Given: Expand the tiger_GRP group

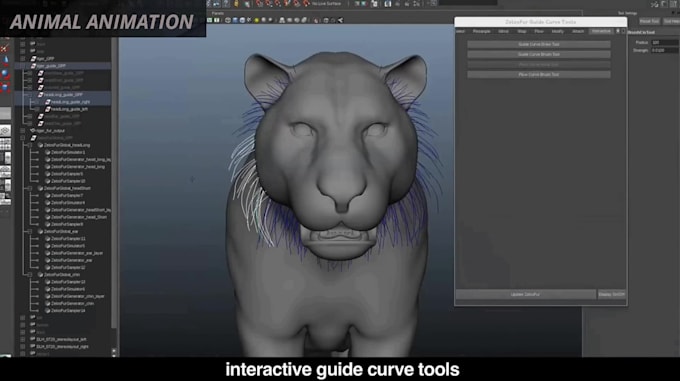Looking at the screenshot, I should pyautogui.click(x=23, y=59).
